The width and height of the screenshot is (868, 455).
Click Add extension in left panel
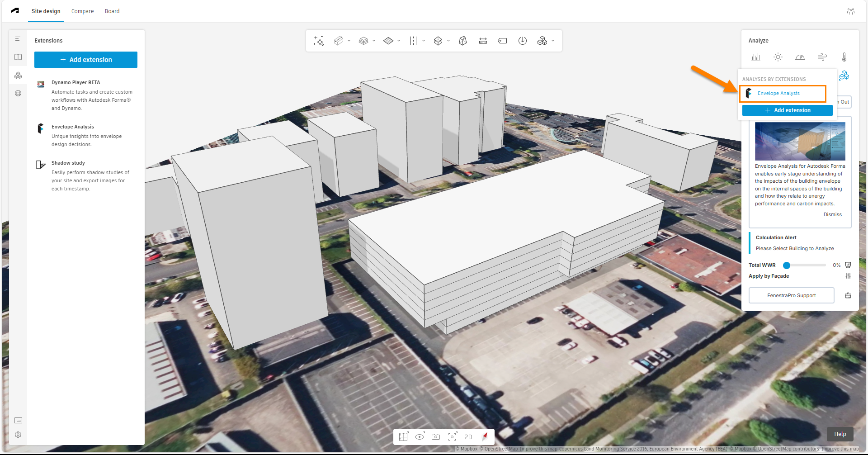coord(86,60)
